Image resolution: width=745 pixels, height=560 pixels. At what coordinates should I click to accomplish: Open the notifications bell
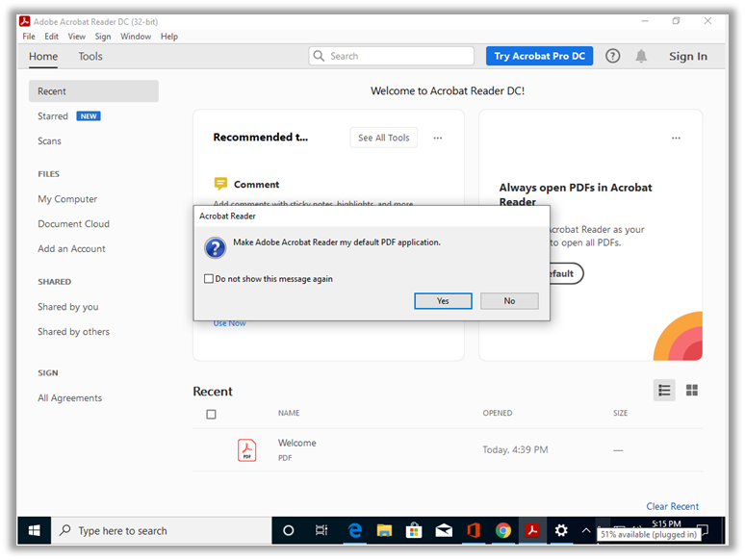[x=641, y=56]
